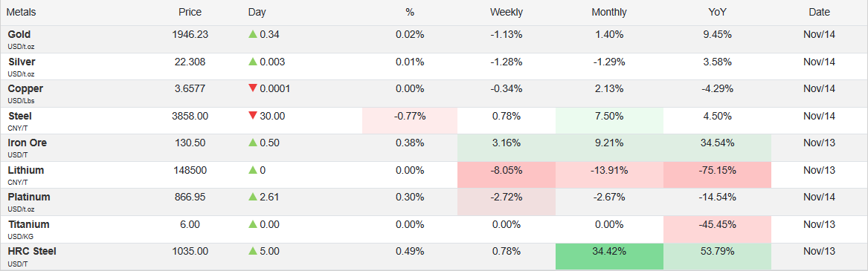Sort by the Weekly column header
Image resolution: width=868 pixels, height=271 pixels.
click(506, 12)
